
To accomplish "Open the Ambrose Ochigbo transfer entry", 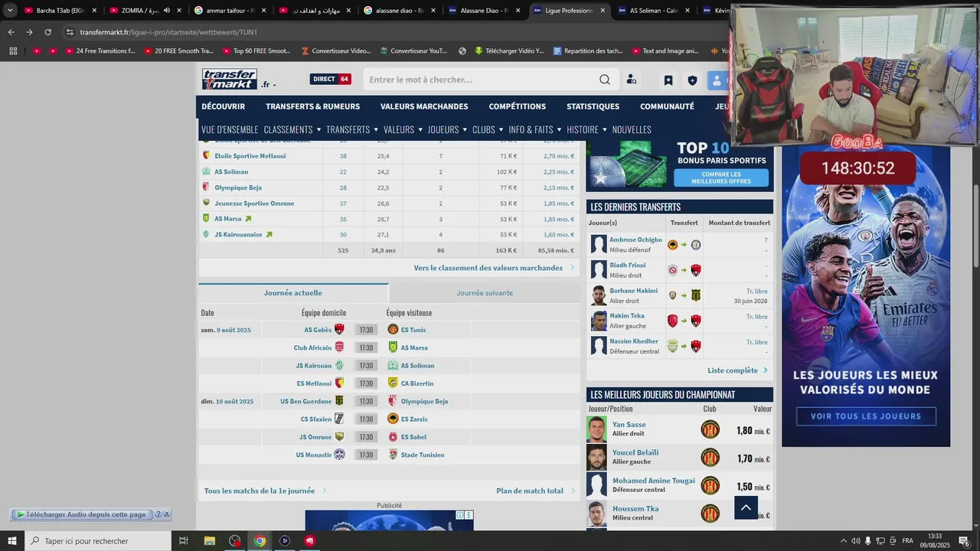I will (x=635, y=240).
